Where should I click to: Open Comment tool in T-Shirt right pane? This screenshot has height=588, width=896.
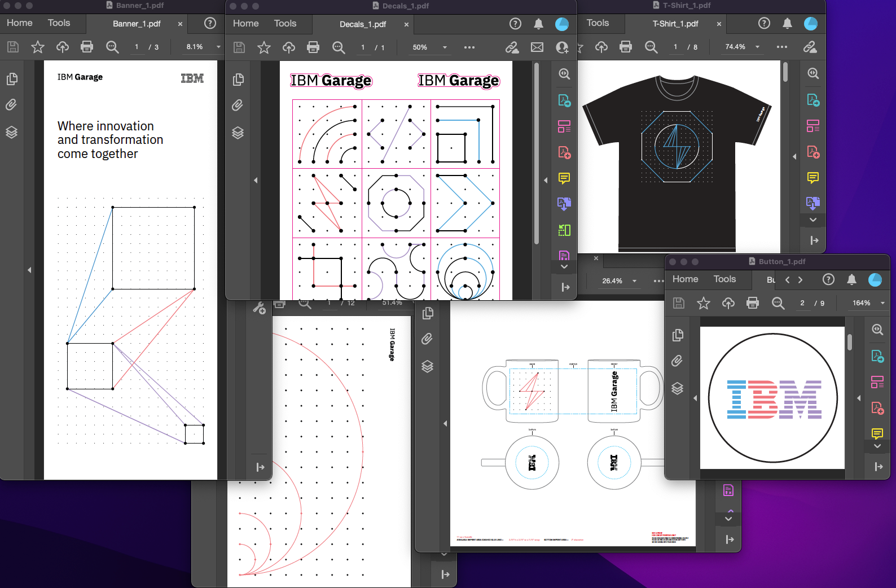pos(813,178)
